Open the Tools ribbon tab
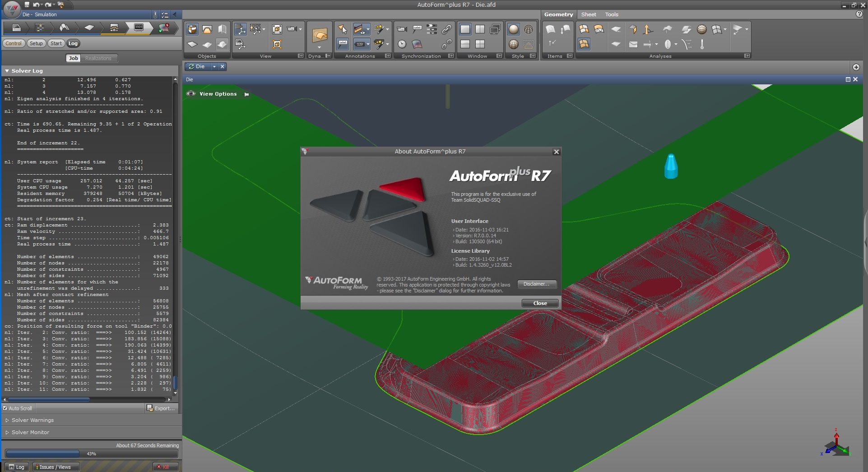 [612, 14]
